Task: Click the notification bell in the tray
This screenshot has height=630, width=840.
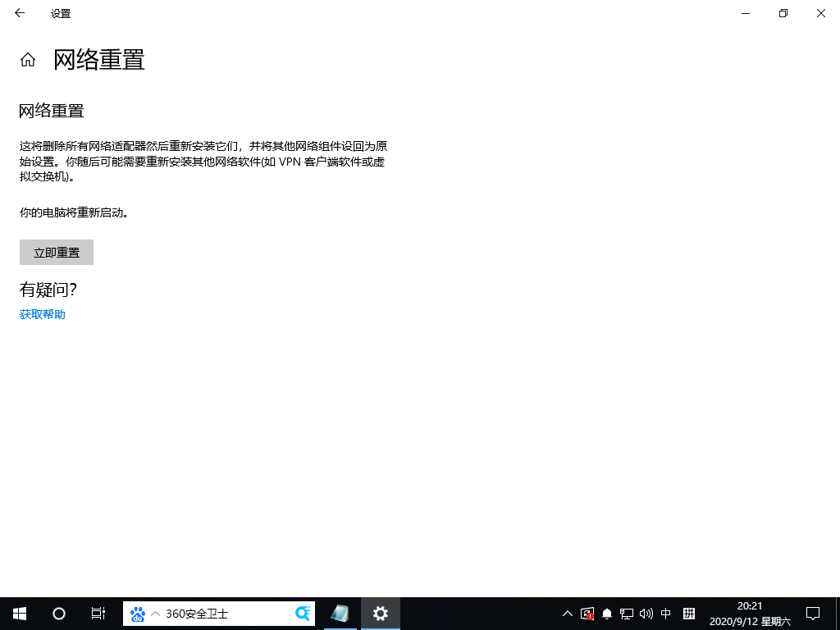Action: point(606,613)
